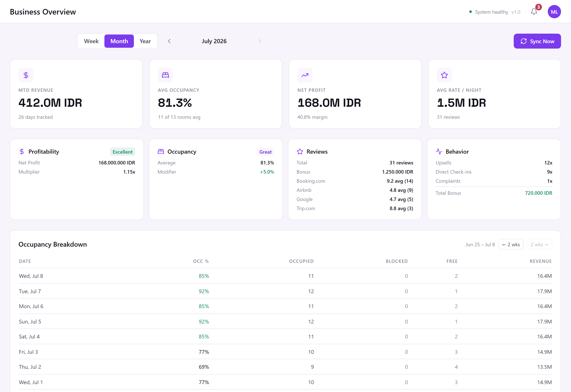The height and width of the screenshot is (392, 571).
Task: Click the July 2026 period label
Action: [214, 41]
